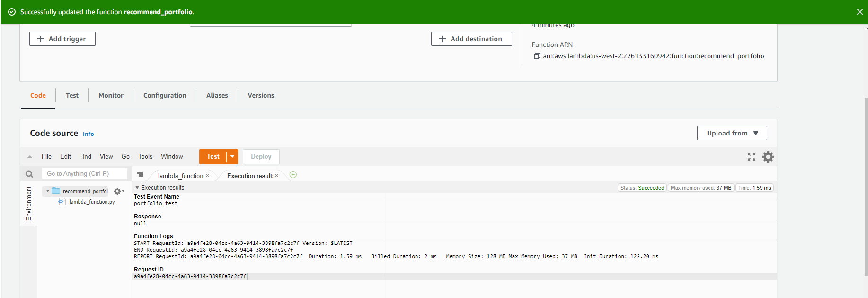Open the environment folder gear menu
The height and width of the screenshot is (298, 868).
click(118, 191)
